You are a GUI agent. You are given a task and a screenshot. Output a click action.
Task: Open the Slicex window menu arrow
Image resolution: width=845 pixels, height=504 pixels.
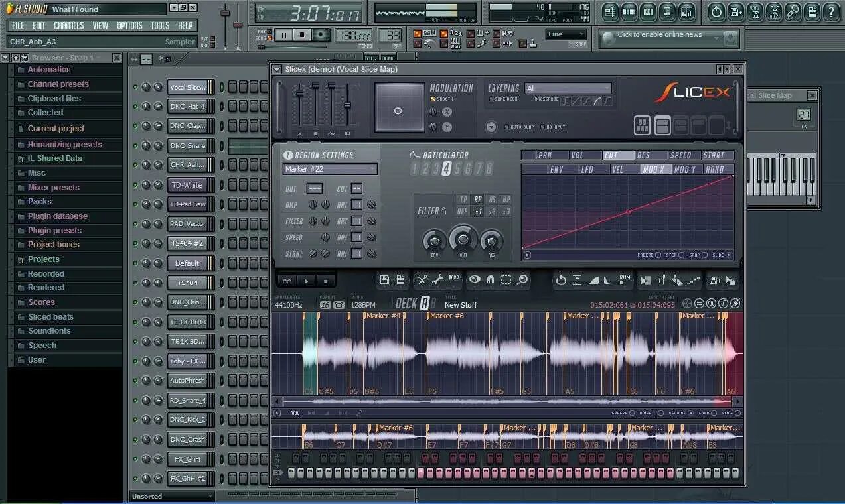click(x=277, y=69)
